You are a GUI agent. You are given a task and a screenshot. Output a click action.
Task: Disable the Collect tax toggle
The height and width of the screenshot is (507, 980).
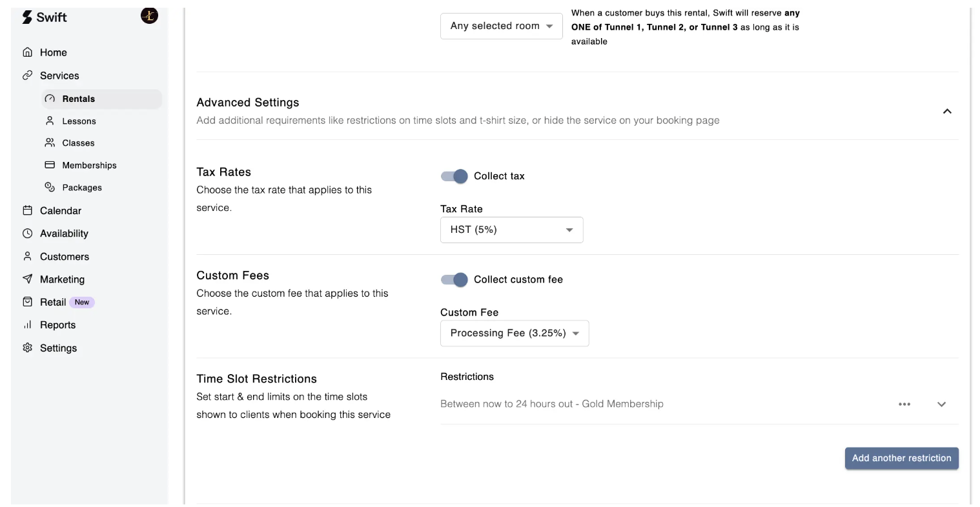454,176
